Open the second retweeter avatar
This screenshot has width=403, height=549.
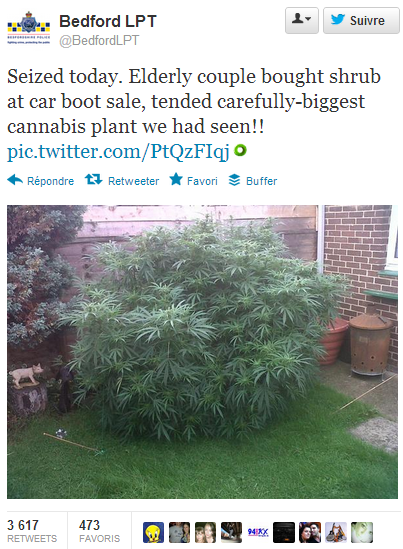click(179, 533)
